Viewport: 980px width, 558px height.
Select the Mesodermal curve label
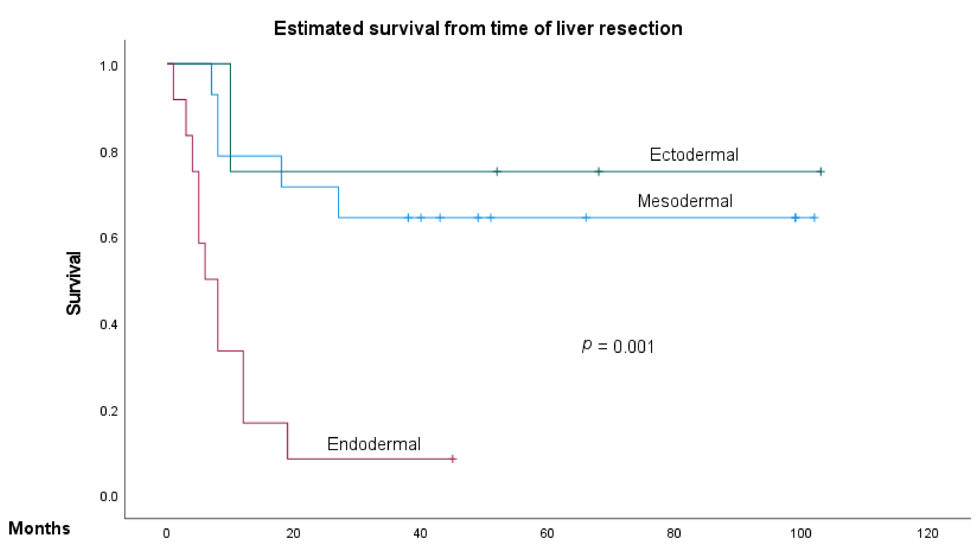685,201
